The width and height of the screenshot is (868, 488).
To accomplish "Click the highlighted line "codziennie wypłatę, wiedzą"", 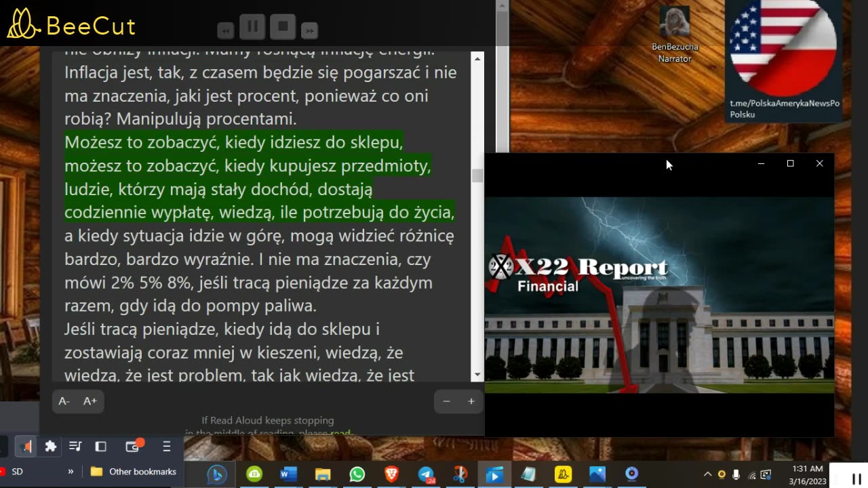I will pyautogui.click(x=259, y=212).
